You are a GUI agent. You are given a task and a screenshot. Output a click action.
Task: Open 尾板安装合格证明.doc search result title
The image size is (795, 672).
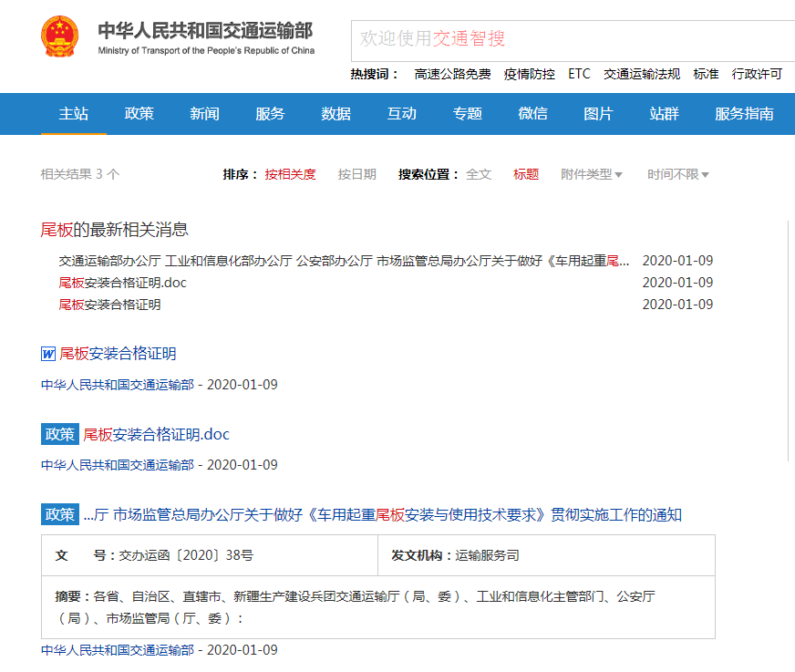(x=157, y=434)
